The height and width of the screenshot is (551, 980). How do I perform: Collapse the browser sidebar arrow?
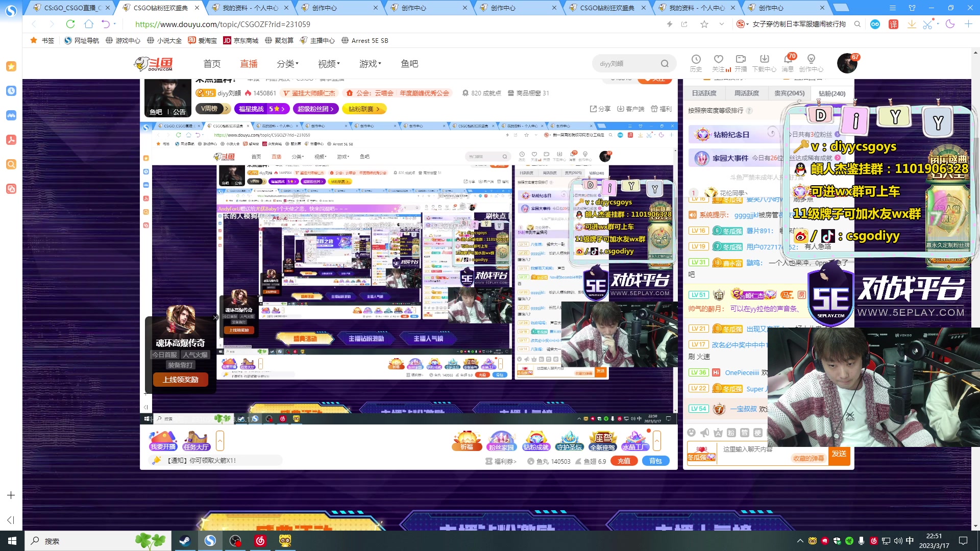click(11, 520)
